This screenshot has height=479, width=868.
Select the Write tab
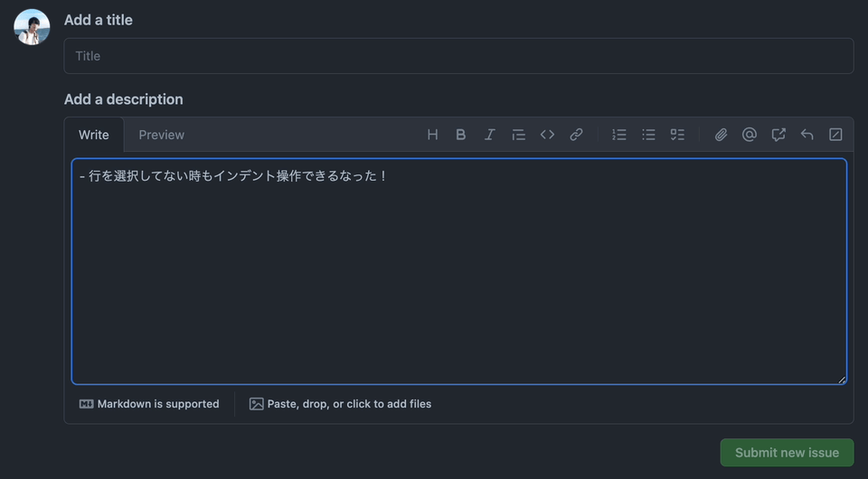(x=93, y=135)
